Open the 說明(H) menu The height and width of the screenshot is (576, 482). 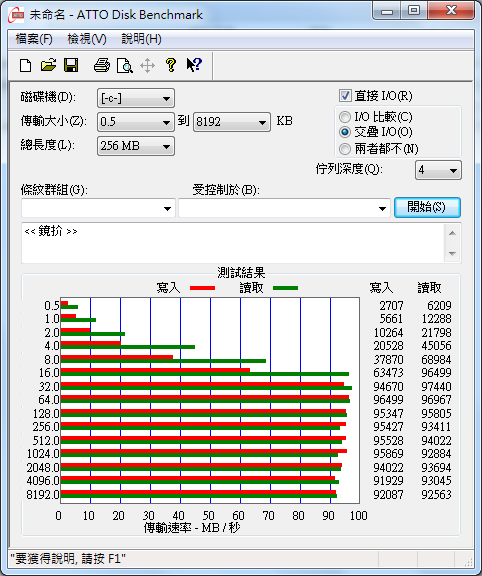point(141,39)
